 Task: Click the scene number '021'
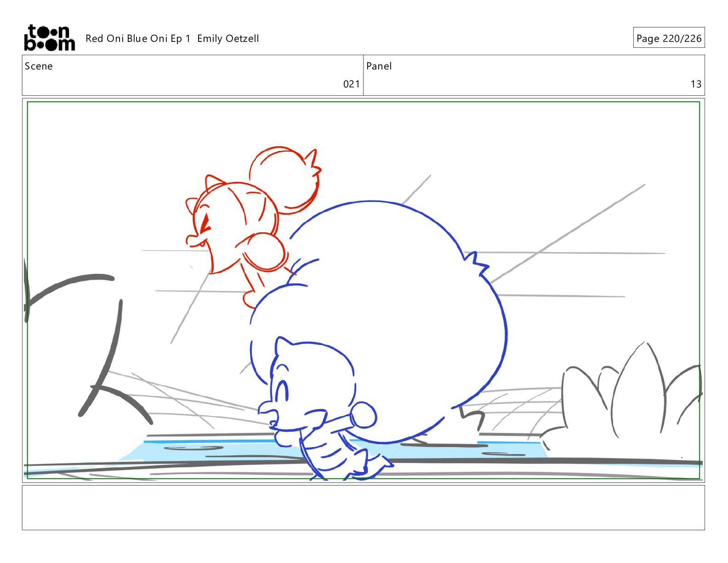coord(351,84)
